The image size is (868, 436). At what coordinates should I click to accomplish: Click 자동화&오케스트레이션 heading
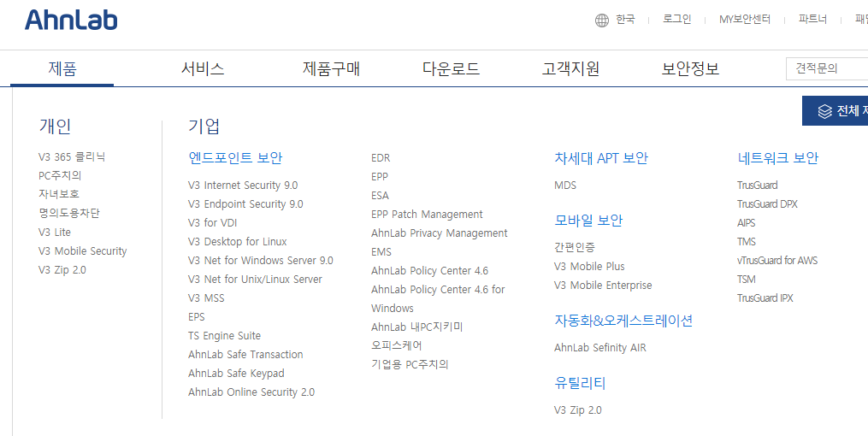click(x=623, y=321)
